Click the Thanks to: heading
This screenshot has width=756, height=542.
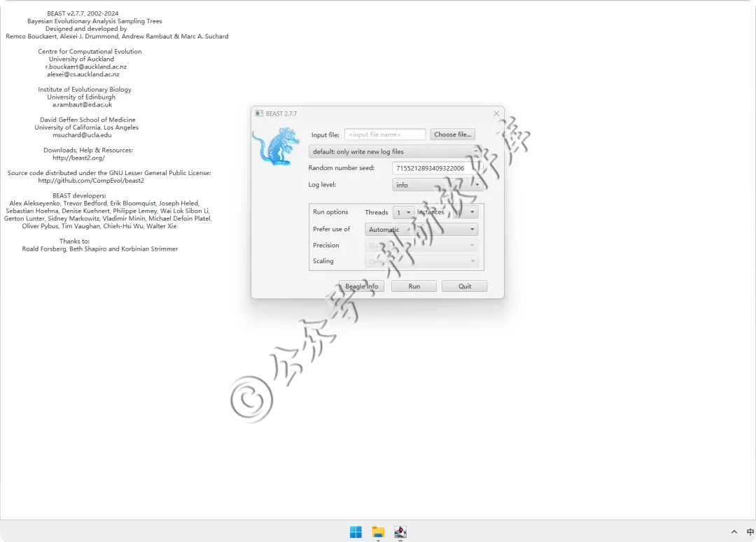74,241
